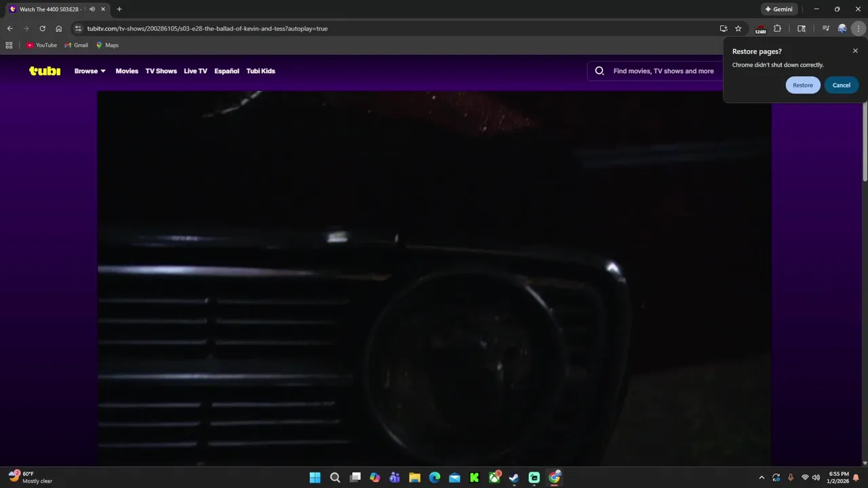Bookmark this tab with star icon
868x488 pixels.
(738, 28)
